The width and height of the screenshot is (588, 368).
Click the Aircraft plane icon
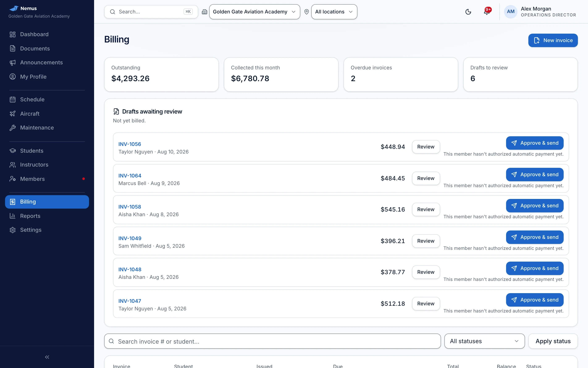13,114
